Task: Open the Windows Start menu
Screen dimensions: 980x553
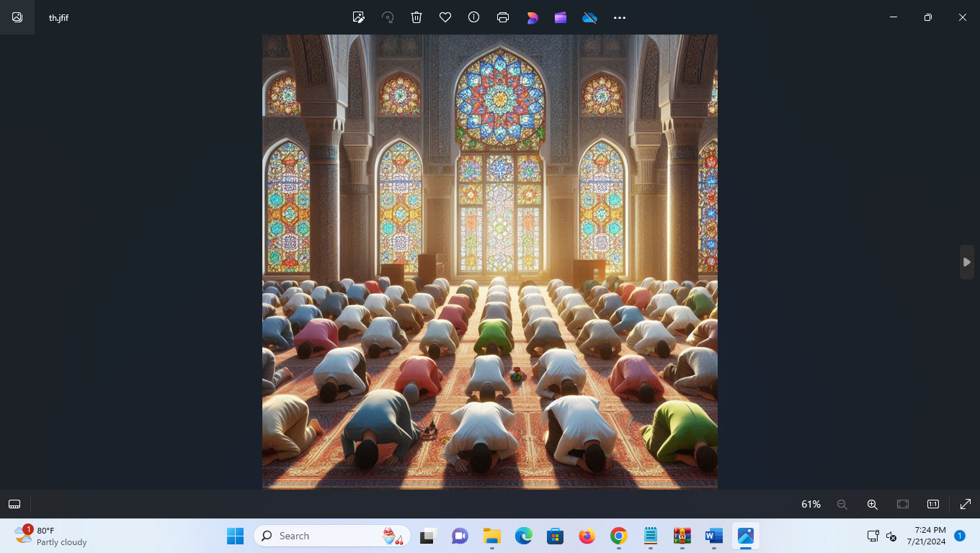Action: [x=236, y=536]
